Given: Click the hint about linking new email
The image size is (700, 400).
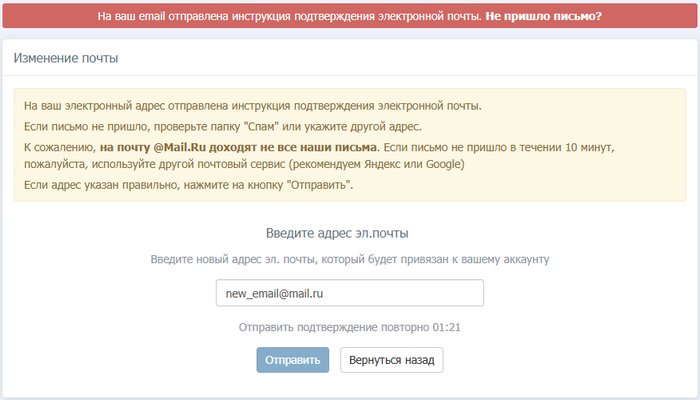Looking at the screenshot, I should tap(350, 259).
